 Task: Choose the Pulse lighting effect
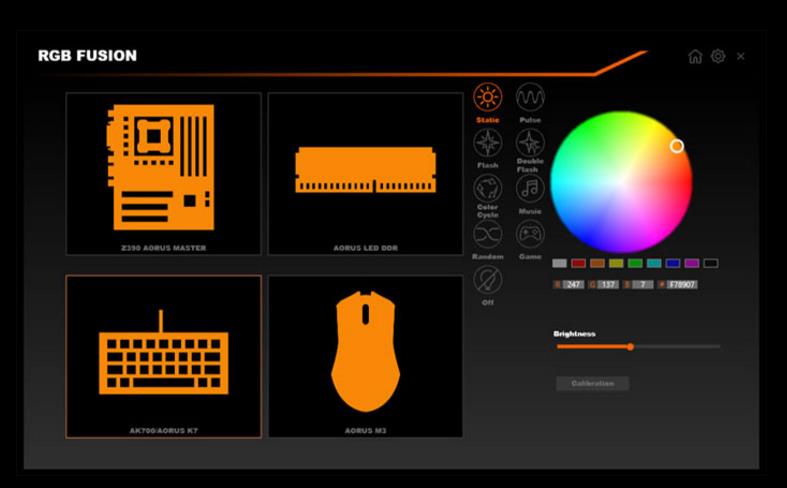pos(530,97)
